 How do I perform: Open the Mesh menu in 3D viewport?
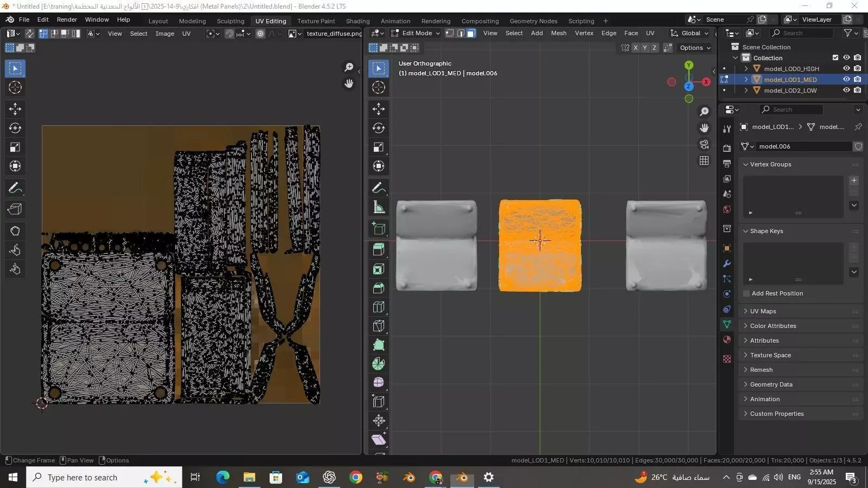pyautogui.click(x=558, y=33)
